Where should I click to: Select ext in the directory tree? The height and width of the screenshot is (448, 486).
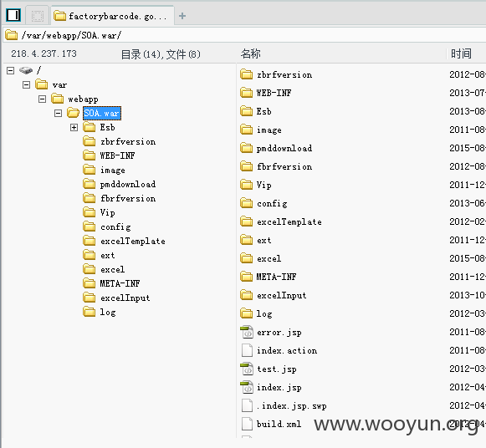click(108, 255)
